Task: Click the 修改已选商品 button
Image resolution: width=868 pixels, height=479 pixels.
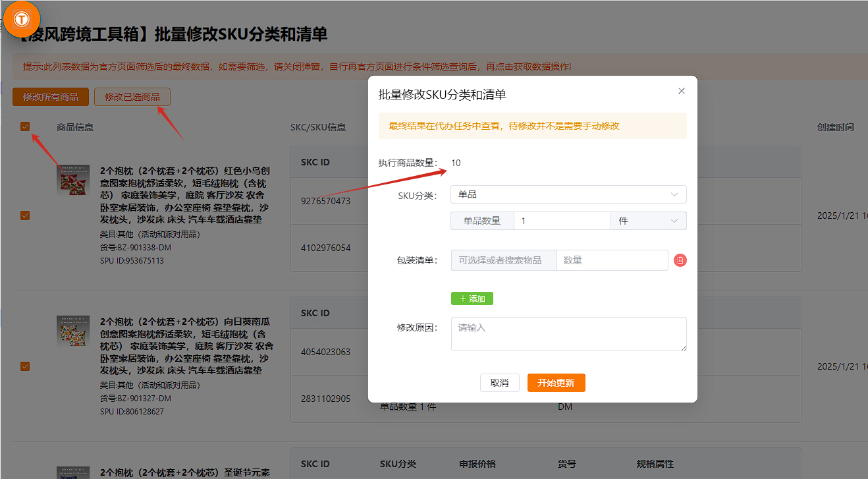Action: tap(132, 97)
